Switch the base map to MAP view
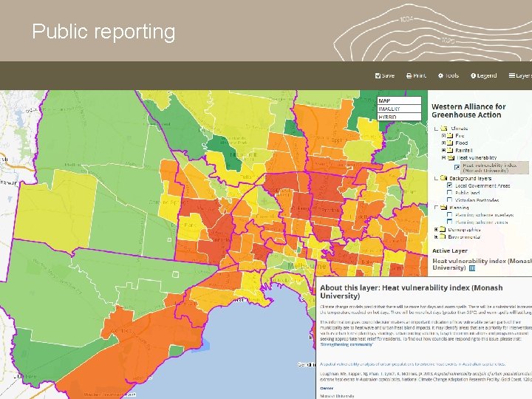 tap(399, 100)
